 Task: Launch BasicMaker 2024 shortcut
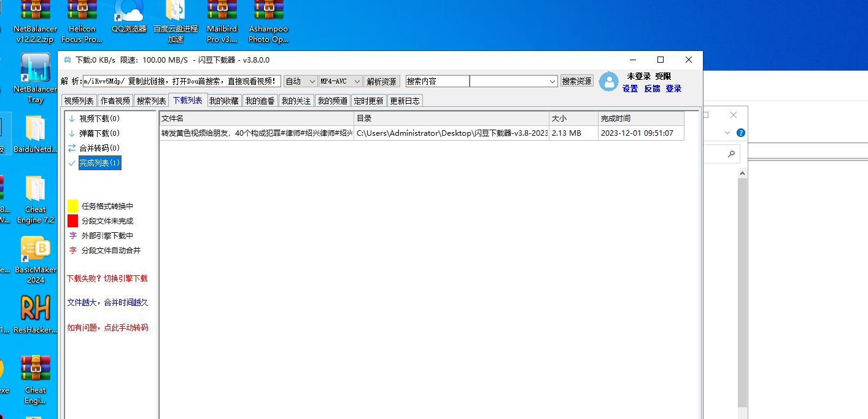click(x=35, y=259)
